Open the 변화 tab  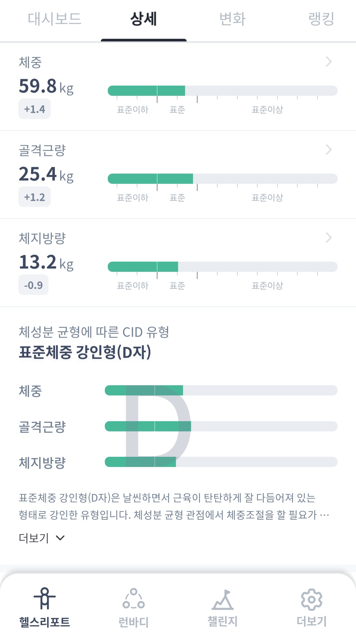pyautogui.click(x=232, y=19)
